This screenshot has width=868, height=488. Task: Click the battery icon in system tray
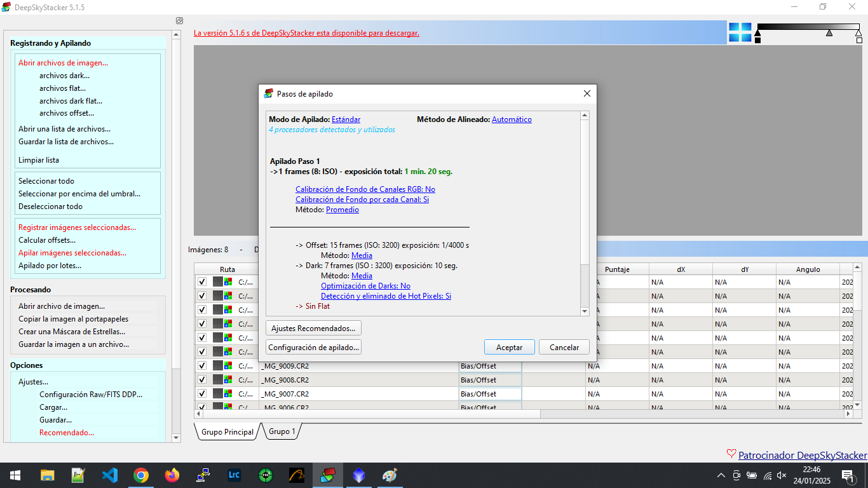752,475
